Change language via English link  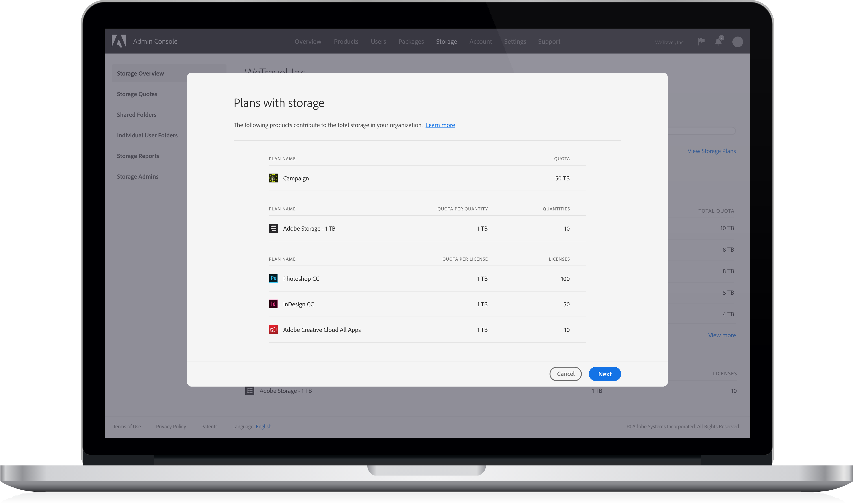click(263, 426)
